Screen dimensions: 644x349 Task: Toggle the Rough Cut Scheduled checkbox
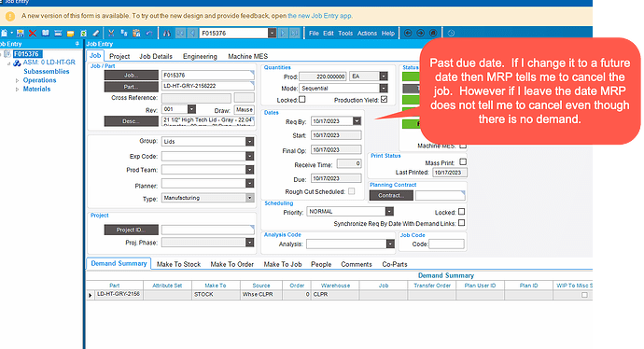coord(352,191)
